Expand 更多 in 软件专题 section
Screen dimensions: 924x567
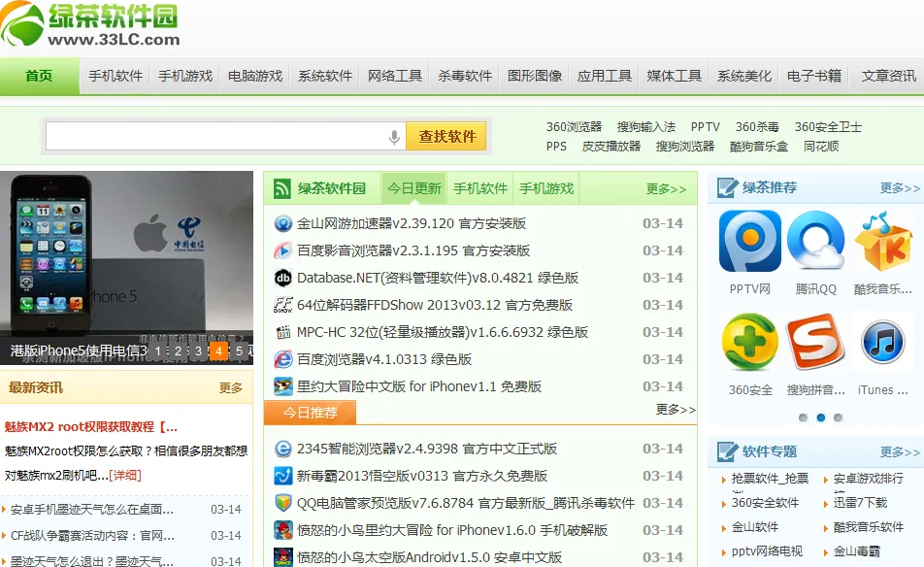pos(899,451)
